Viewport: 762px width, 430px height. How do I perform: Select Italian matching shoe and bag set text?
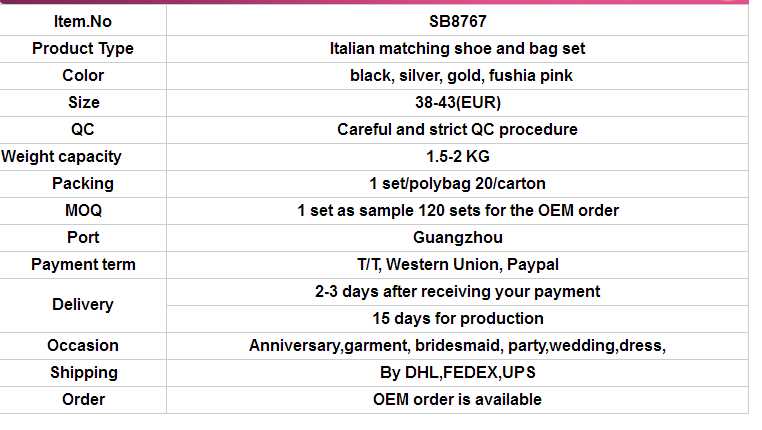pyautogui.click(x=457, y=48)
